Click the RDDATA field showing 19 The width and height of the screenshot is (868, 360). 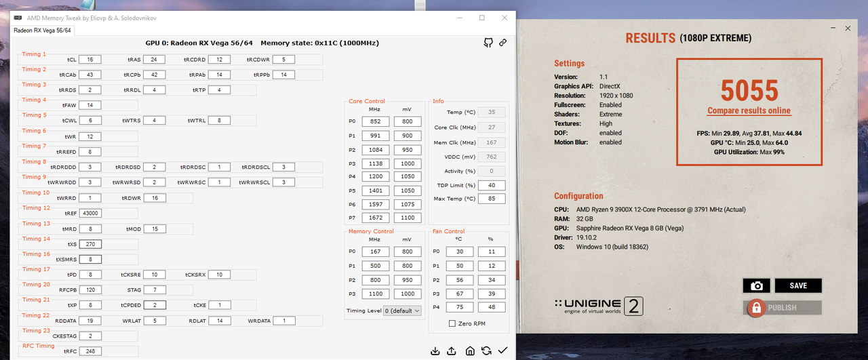coord(90,321)
